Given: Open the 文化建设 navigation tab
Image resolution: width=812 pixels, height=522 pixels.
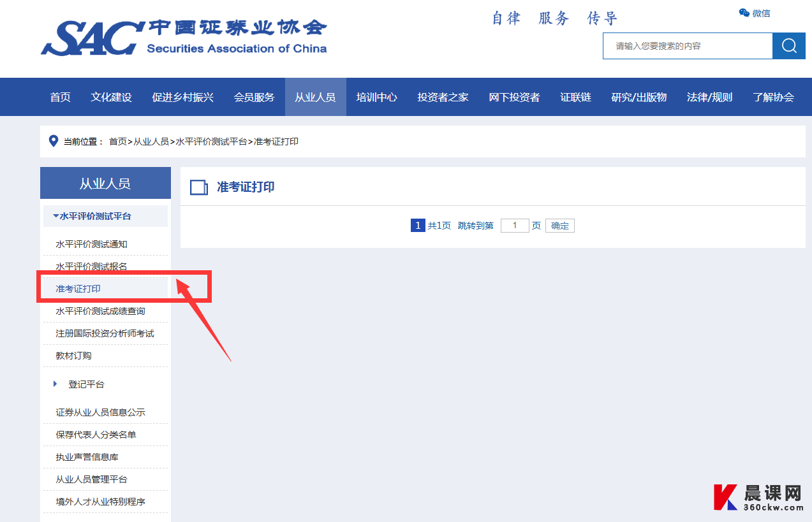Looking at the screenshot, I should coord(111,97).
